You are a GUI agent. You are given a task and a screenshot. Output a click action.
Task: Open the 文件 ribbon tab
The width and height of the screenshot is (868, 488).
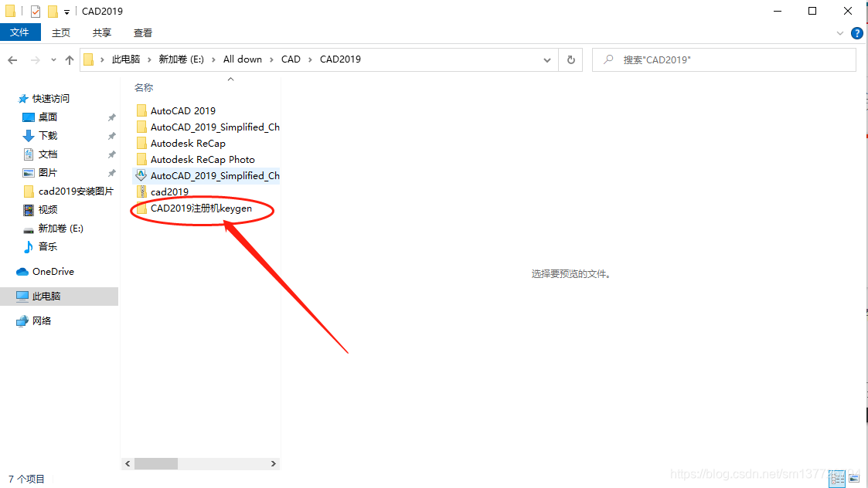pyautogui.click(x=20, y=32)
